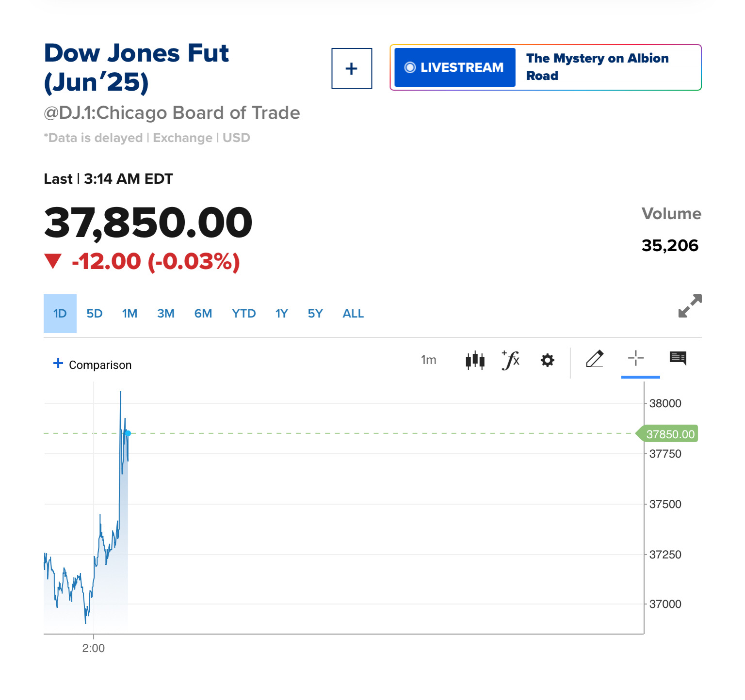Click the 2:00 timeline marker
Image resolution: width=745 pixels, height=700 pixels.
coord(94,648)
